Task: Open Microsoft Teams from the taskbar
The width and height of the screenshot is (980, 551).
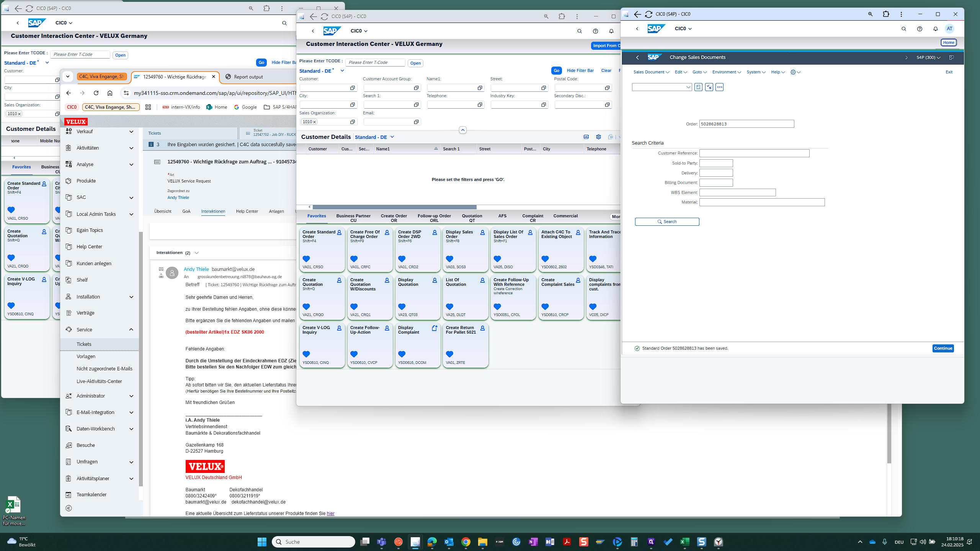Action: pyautogui.click(x=382, y=542)
